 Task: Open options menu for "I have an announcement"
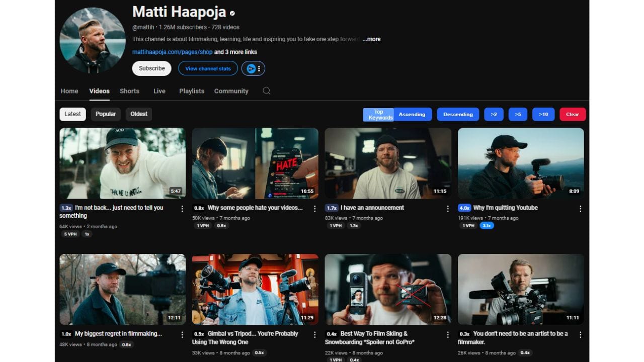[448, 209]
